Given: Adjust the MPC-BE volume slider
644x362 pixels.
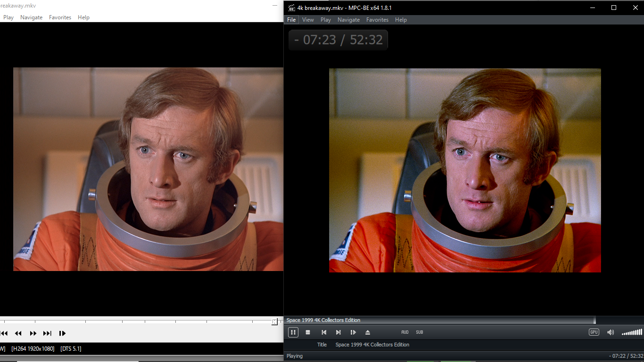Looking at the screenshot, I should (632, 333).
